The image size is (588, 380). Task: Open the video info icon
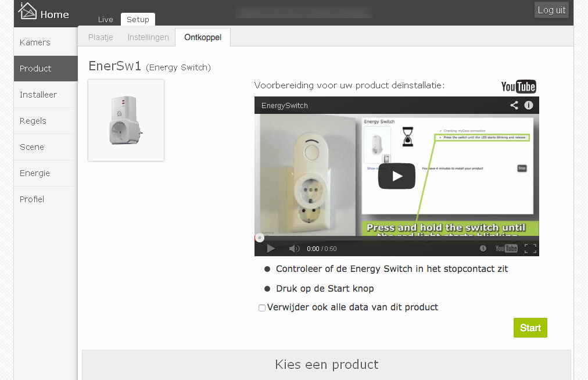pos(528,105)
